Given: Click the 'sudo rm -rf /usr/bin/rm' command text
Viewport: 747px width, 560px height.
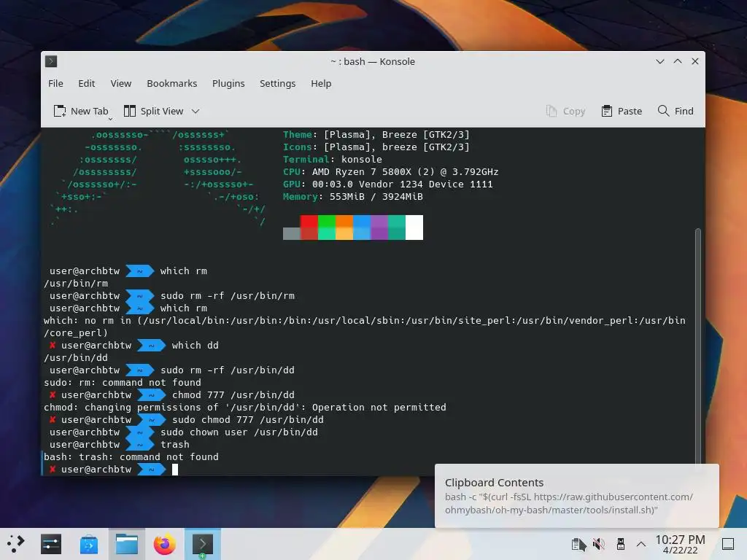Looking at the screenshot, I should pos(228,296).
